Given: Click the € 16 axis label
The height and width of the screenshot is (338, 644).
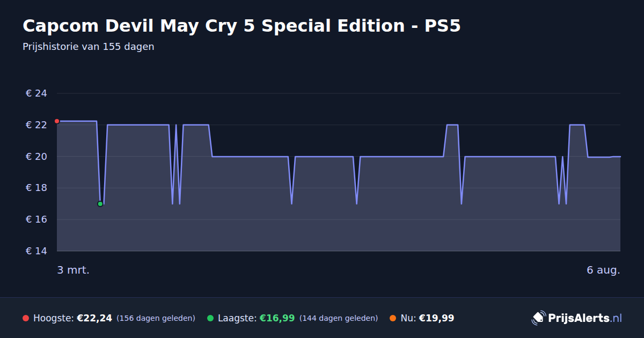Looking at the screenshot, I should coord(36,219).
